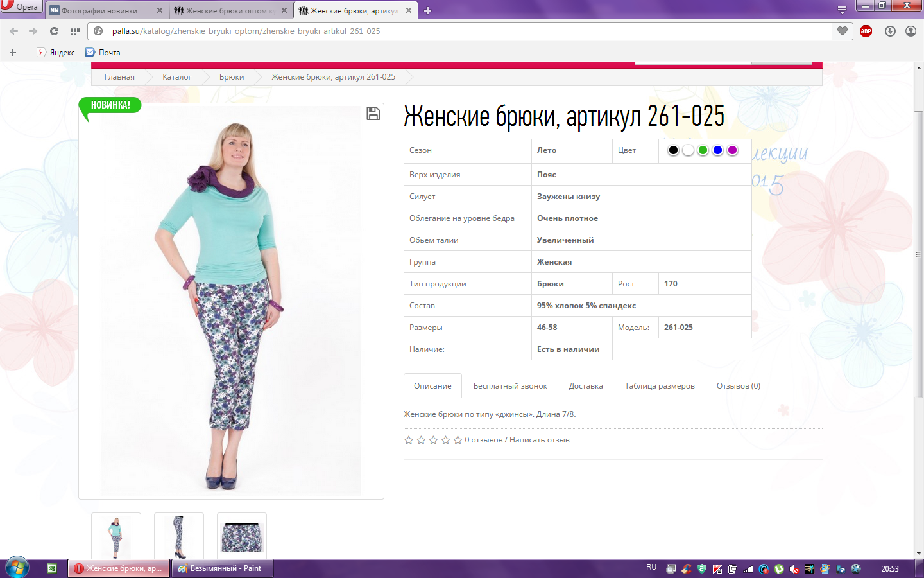Click the save icon above product photo
This screenshot has height=578, width=924.
[373, 114]
